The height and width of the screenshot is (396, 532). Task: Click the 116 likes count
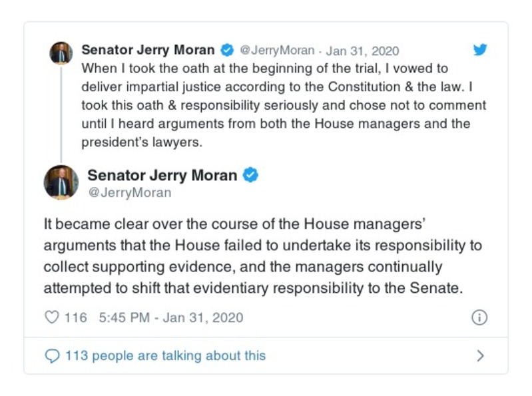pyautogui.click(x=75, y=317)
